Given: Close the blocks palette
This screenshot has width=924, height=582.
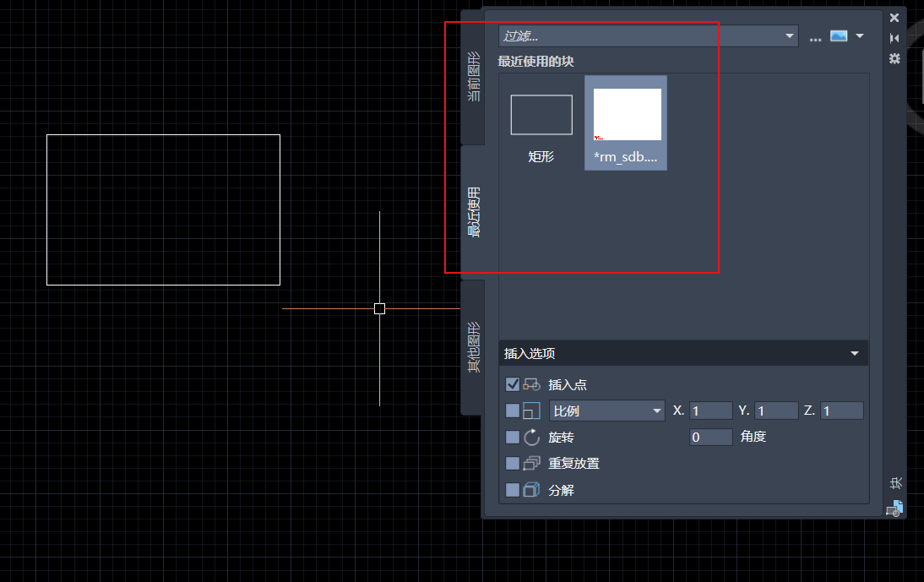Looking at the screenshot, I should [x=894, y=18].
